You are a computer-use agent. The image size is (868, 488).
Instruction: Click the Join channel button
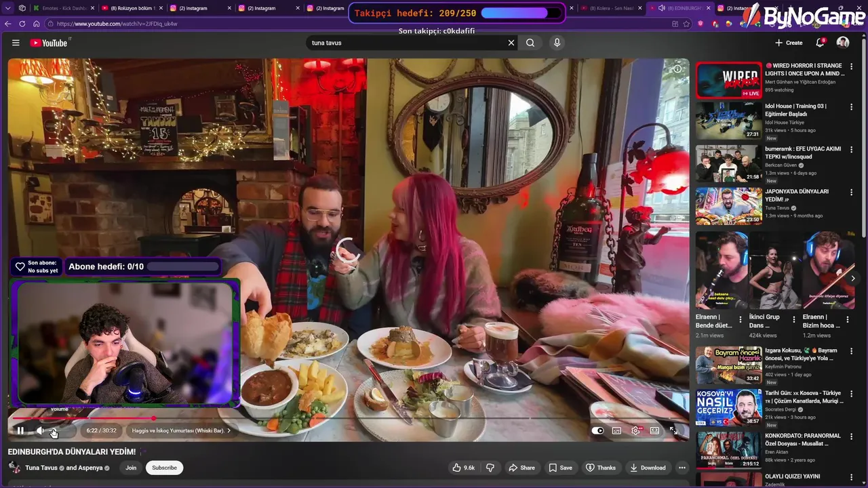pyautogui.click(x=131, y=468)
